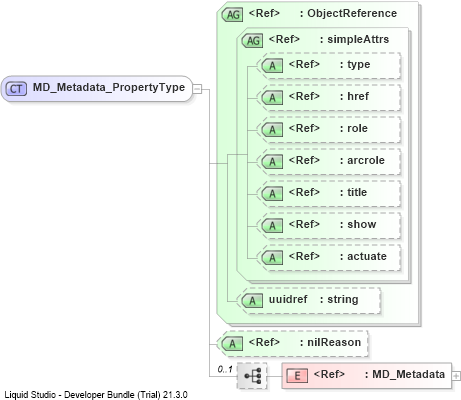The height and width of the screenshot is (400, 461).
Task: Click the <Ref> text beside ObjectReference
Action: 264,13
